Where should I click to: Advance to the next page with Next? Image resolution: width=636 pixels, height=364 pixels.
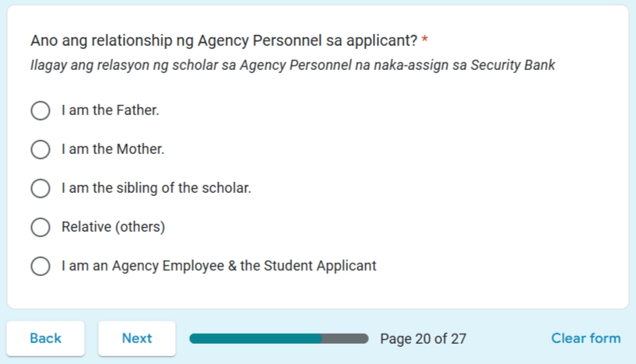point(137,338)
